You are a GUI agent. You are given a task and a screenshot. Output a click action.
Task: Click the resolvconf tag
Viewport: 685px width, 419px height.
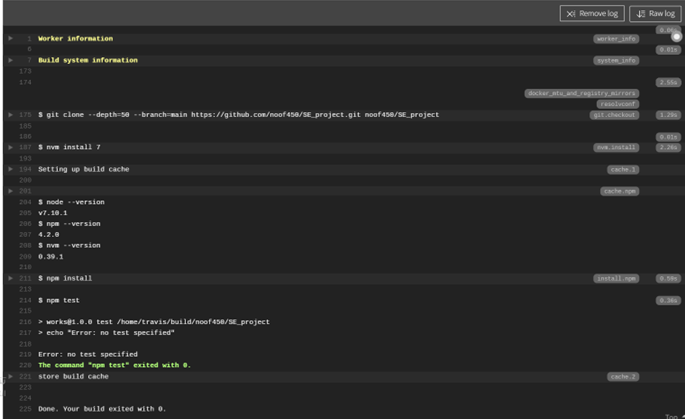tap(618, 104)
